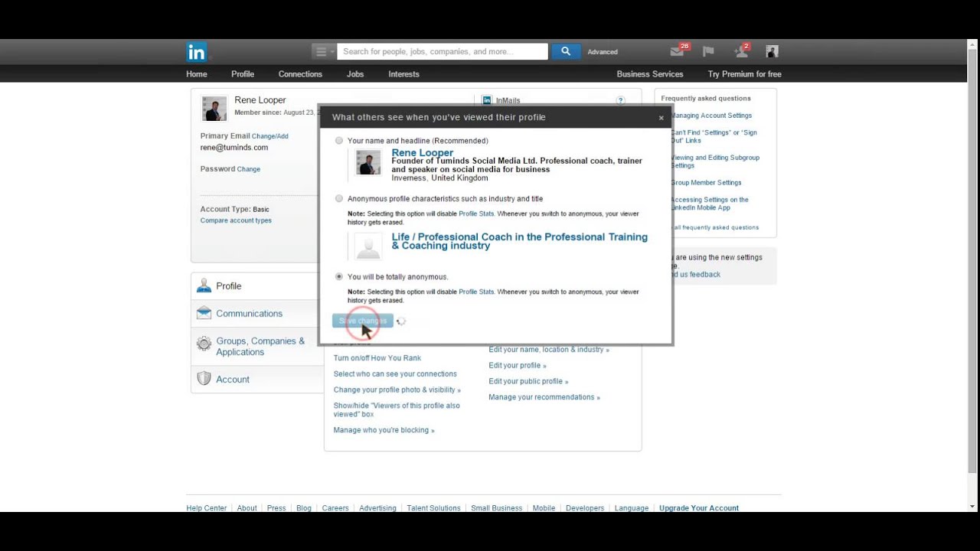Screen dimensions: 980x551
Task: Click the blue search magnifier button
Action: coord(566,51)
